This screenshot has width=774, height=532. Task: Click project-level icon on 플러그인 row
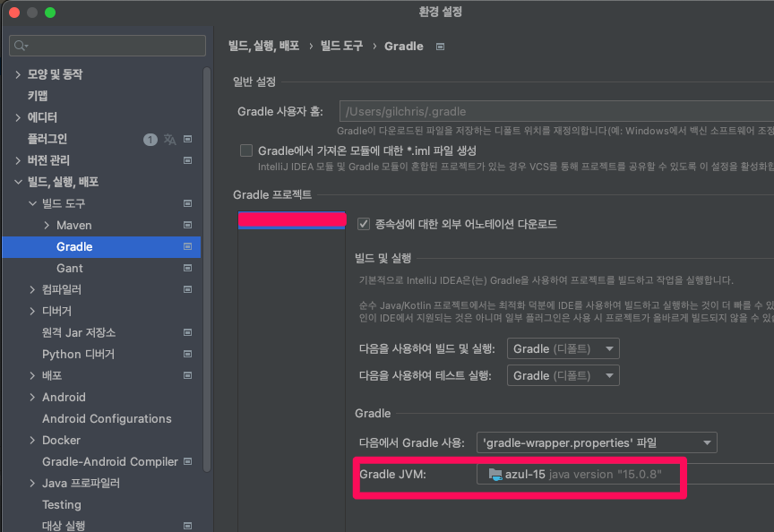tap(187, 139)
